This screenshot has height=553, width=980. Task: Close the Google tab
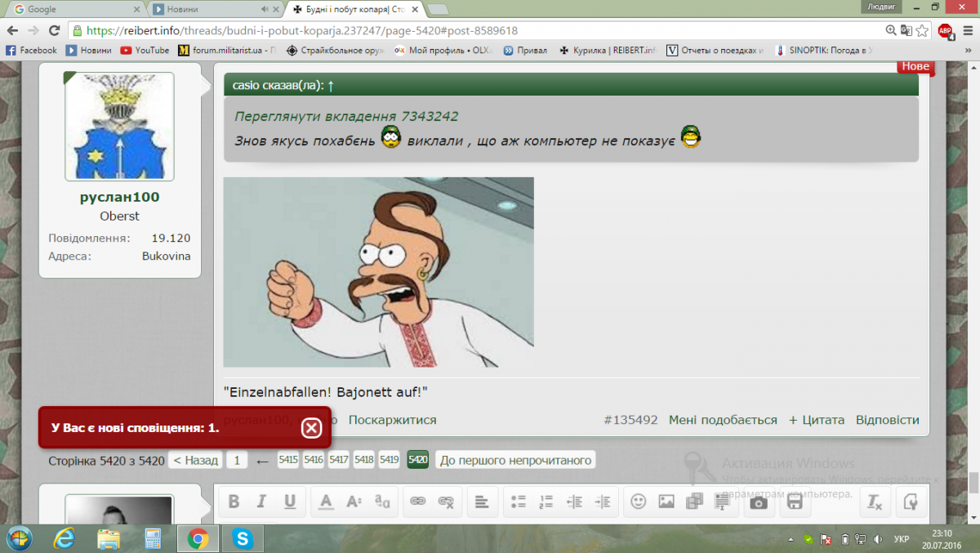(x=136, y=9)
